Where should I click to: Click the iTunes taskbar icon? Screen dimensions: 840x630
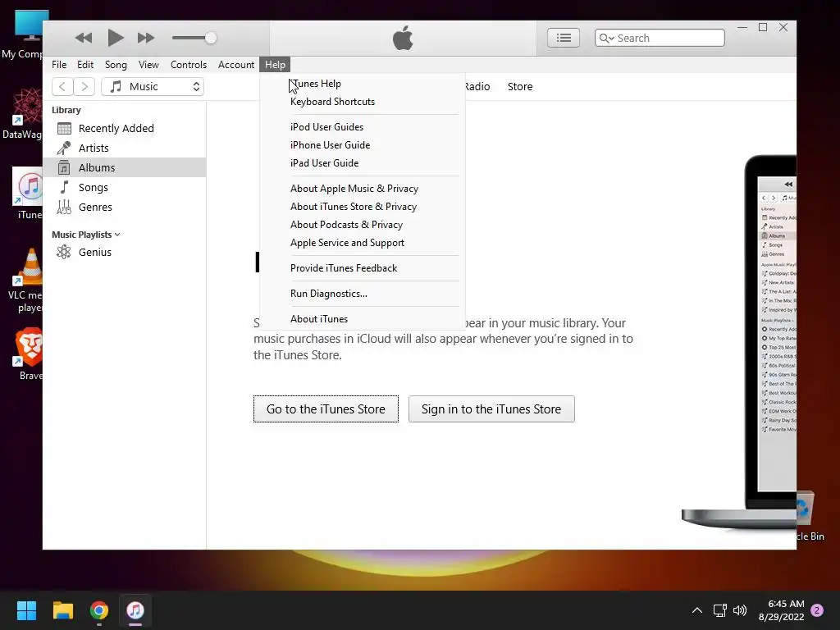135,610
